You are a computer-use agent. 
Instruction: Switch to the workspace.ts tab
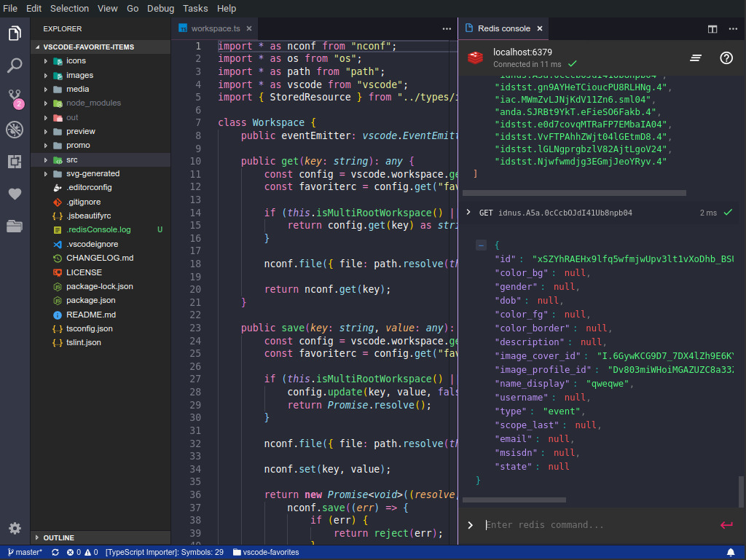[x=215, y=28]
